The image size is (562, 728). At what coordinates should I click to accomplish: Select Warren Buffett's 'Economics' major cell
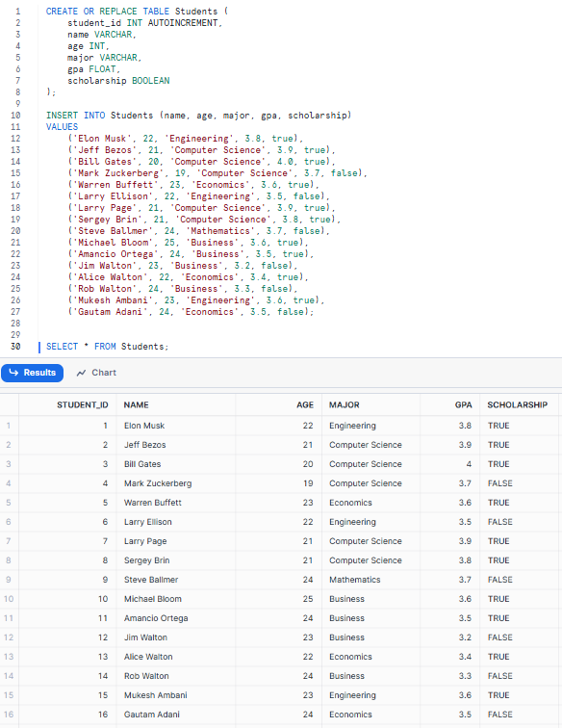pos(350,503)
